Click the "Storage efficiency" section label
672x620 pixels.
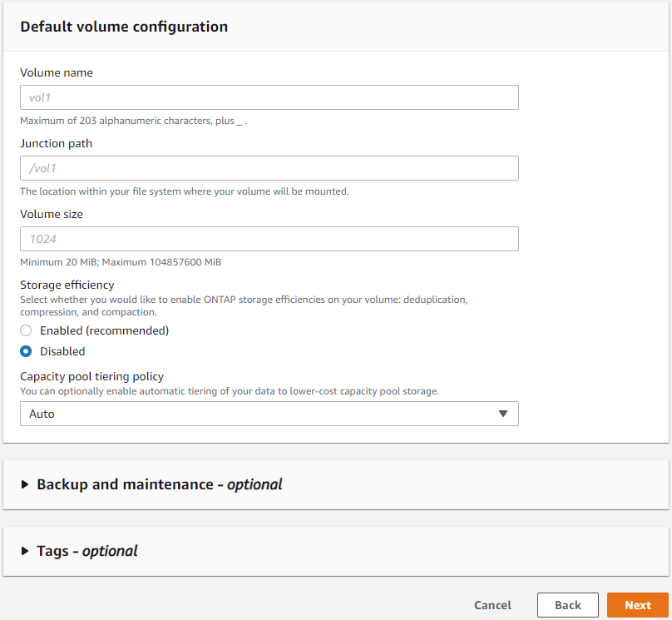coord(67,285)
